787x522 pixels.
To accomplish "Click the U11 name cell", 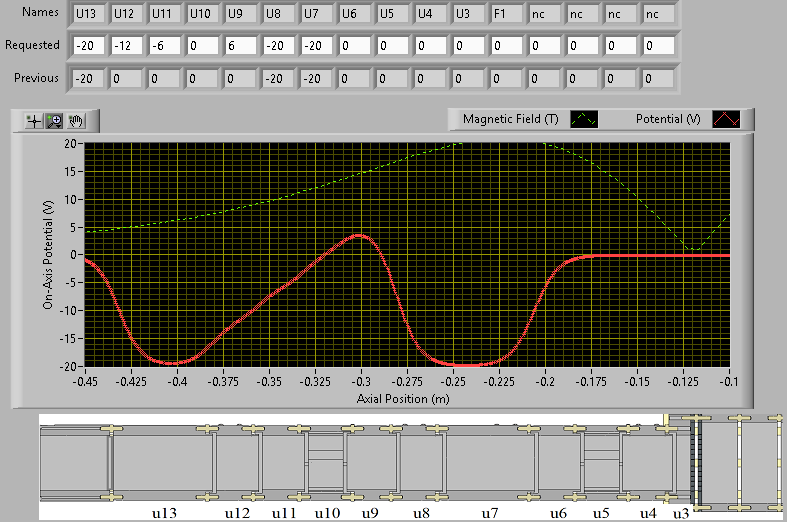I will tap(165, 14).
